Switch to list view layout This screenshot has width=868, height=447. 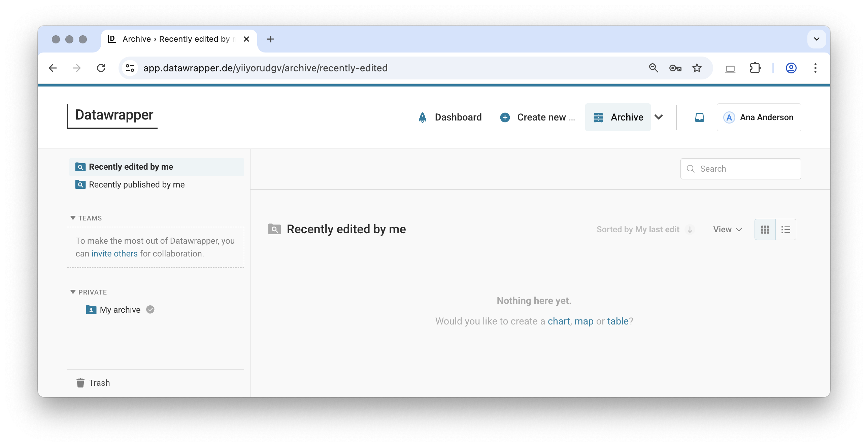tap(786, 230)
